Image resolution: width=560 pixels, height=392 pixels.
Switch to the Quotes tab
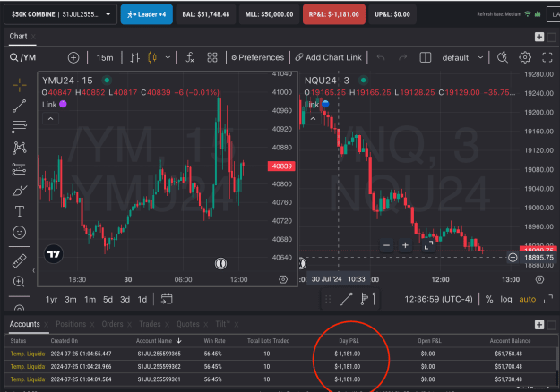188,324
